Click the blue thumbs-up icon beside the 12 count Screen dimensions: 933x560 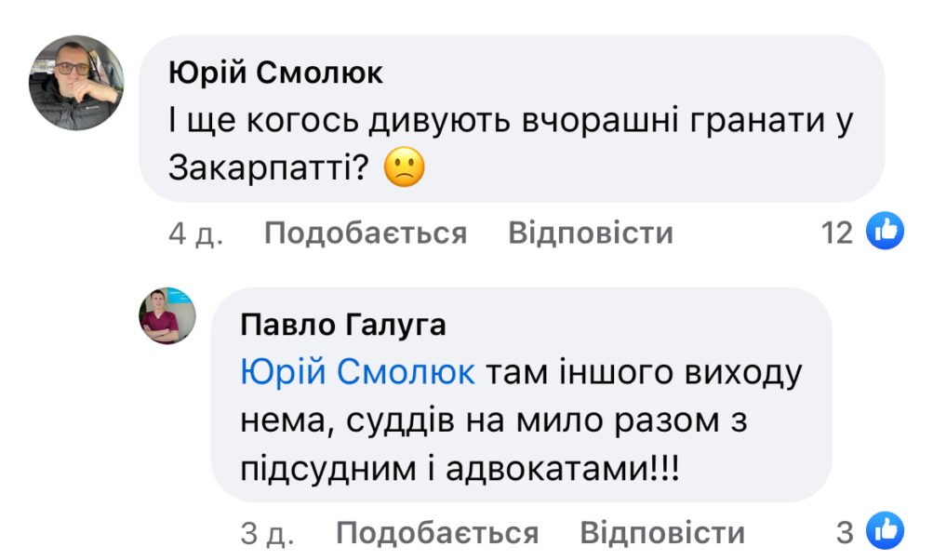click(x=885, y=232)
